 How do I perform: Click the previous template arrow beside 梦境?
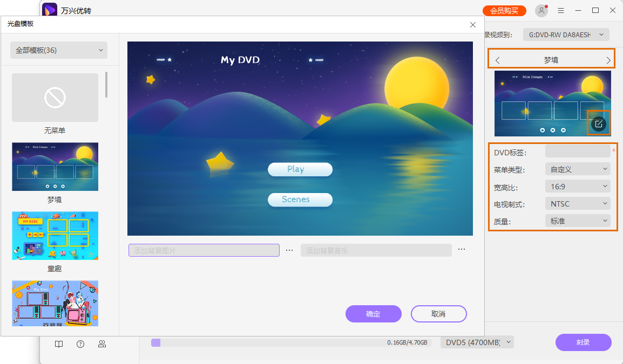(x=497, y=60)
